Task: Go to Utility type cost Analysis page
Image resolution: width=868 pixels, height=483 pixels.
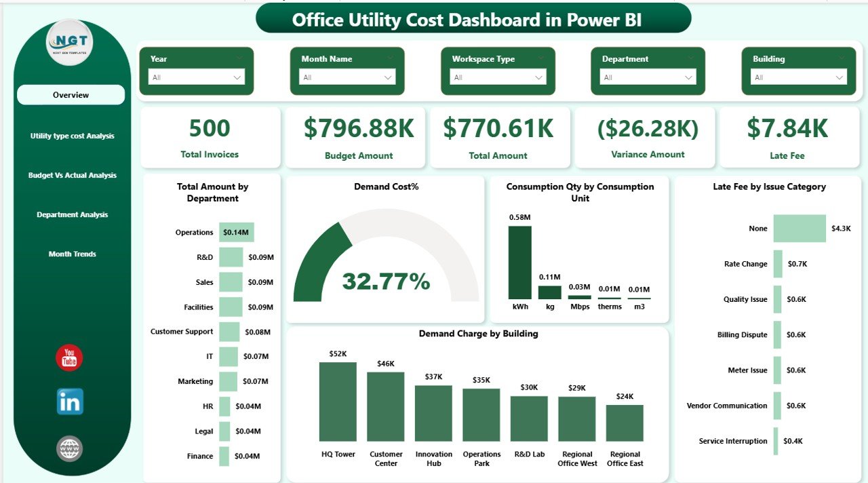Action: coord(72,136)
